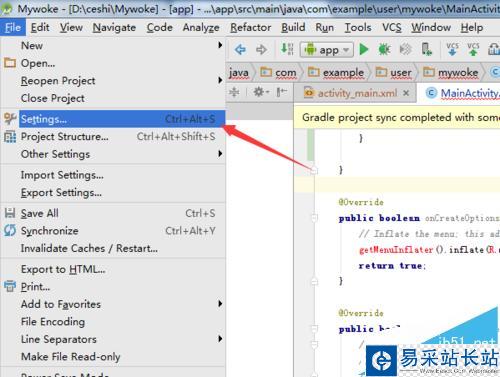Open the Refactor menu
Screen dimensions: 500x377
coord(250,27)
